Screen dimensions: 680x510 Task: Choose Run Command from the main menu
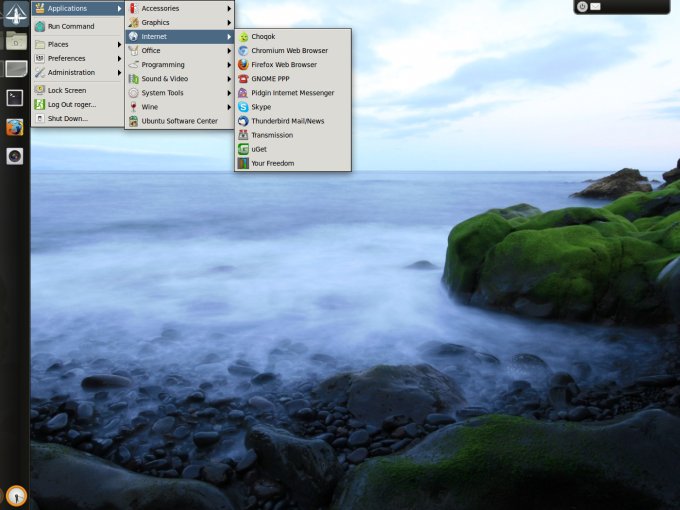[x=78, y=26]
